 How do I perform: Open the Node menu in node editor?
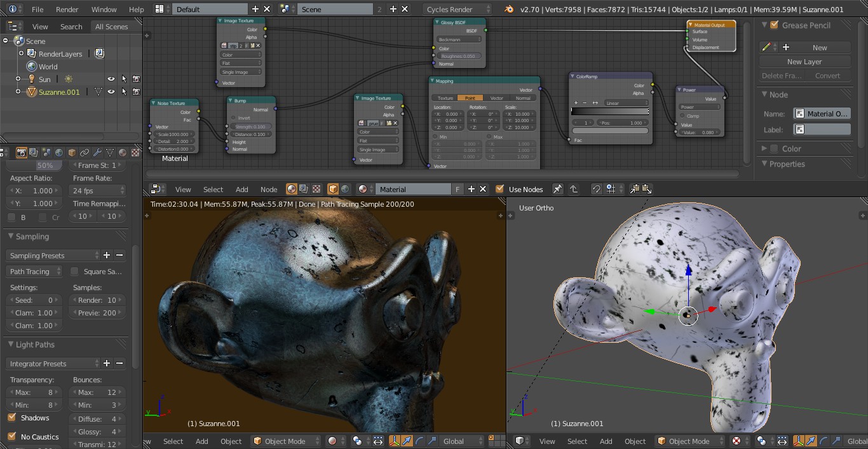[x=269, y=189]
